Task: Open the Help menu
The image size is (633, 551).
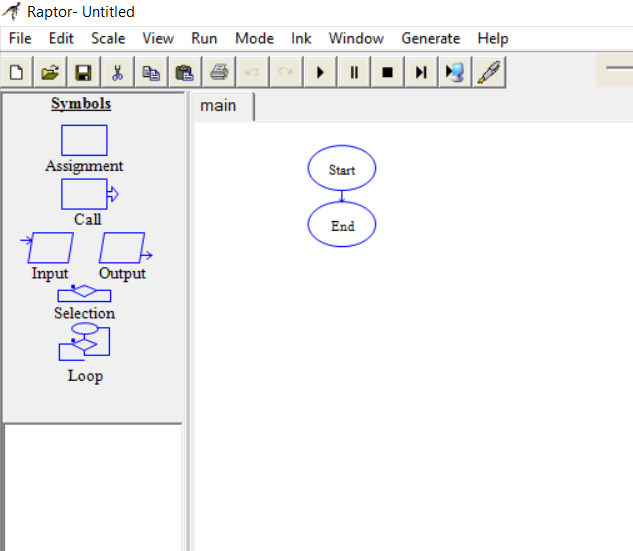Action: coord(493,39)
